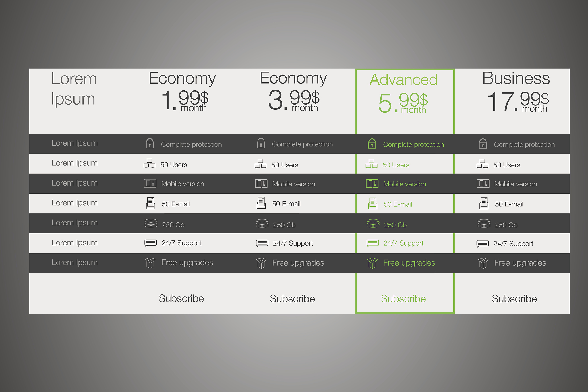588x392 pixels.
Task: Subscribe to the 3.99$ Economy plan
Action: click(292, 299)
